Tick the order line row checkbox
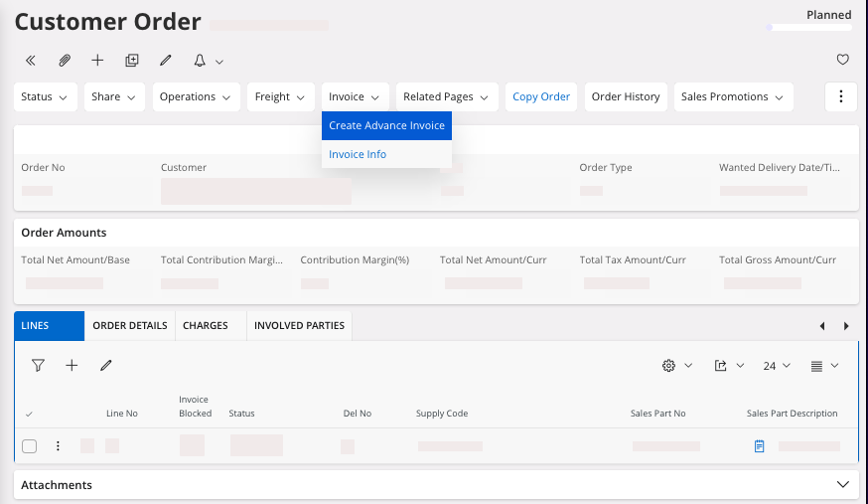868x504 pixels. tap(30, 446)
